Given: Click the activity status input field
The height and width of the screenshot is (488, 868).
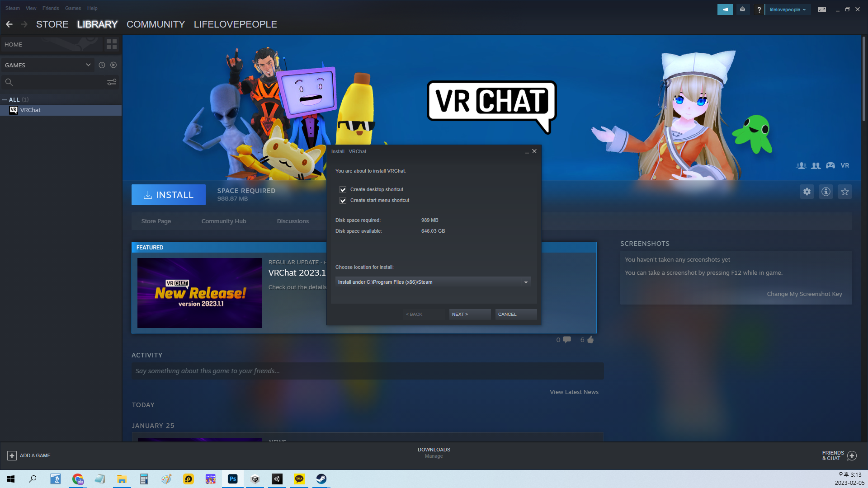Looking at the screenshot, I should tap(367, 371).
